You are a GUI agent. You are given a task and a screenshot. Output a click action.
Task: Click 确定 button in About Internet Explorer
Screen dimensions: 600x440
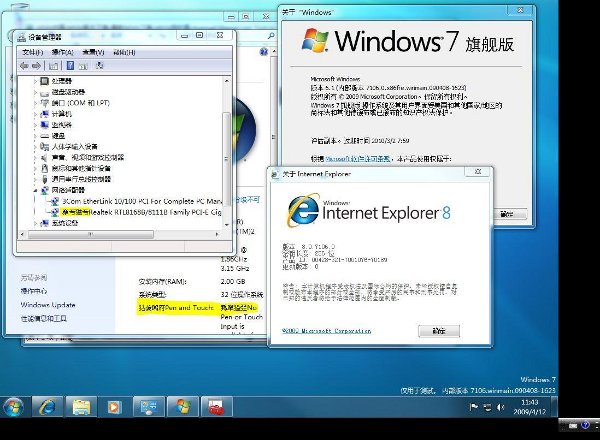439,331
